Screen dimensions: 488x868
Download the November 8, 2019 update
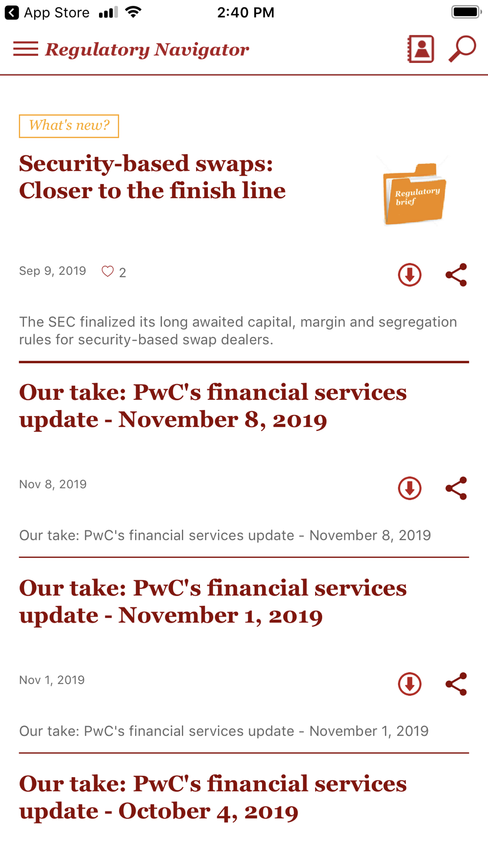point(409,488)
